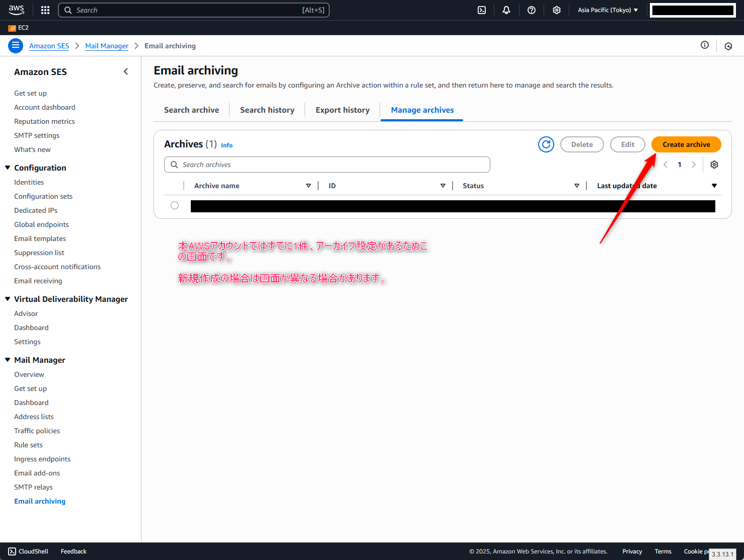Open the info panel icon near breadcrumb

point(705,45)
